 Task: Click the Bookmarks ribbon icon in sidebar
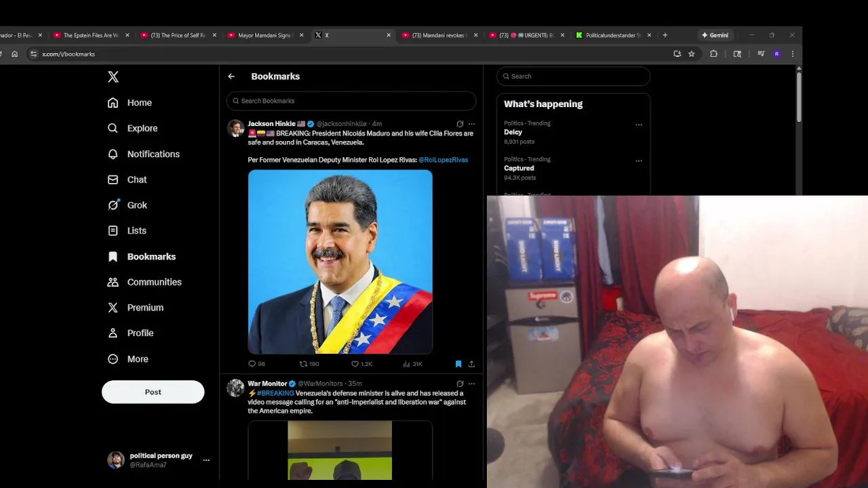tap(113, 256)
